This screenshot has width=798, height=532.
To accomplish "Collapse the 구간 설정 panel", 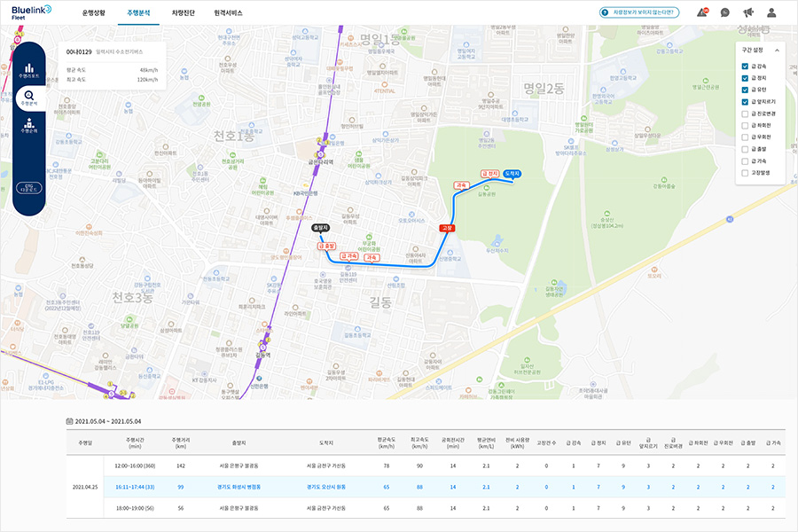I will [778, 51].
